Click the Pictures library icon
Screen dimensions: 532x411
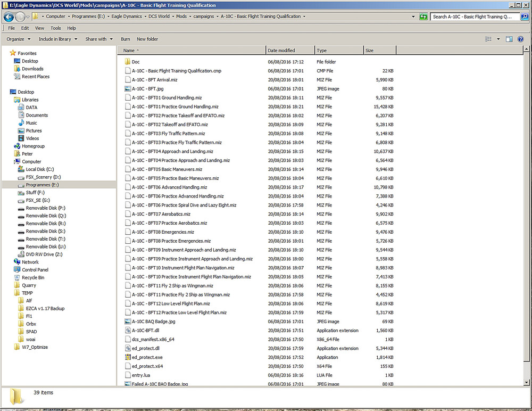pyautogui.click(x=21, y=130)
